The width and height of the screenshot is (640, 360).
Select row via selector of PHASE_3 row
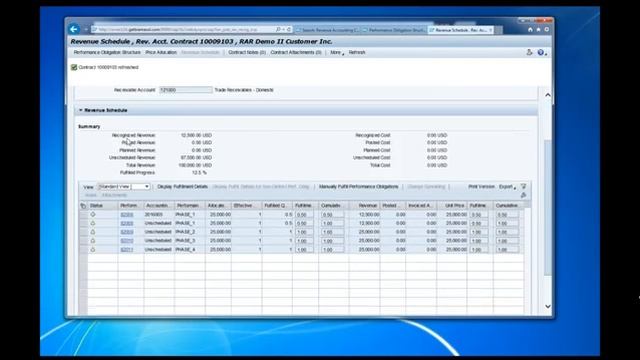[x=83, y=240]
